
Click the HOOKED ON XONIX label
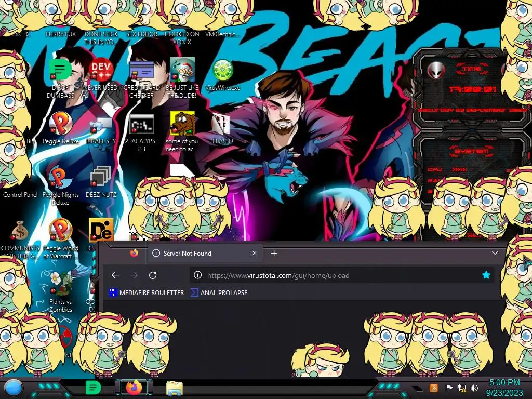coord(182,38)
